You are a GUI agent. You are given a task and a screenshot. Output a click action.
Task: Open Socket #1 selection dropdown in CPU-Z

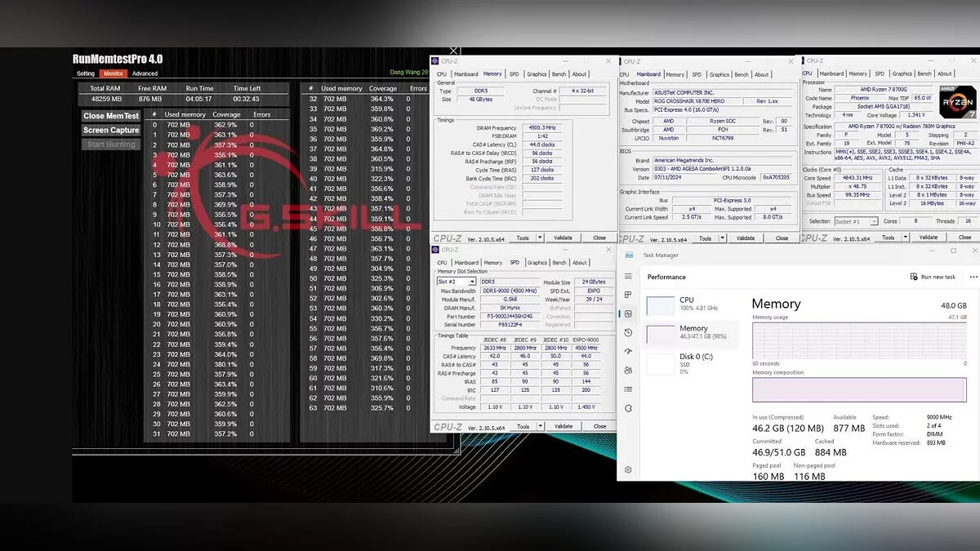pyautogui.click(x=856, y=221)
